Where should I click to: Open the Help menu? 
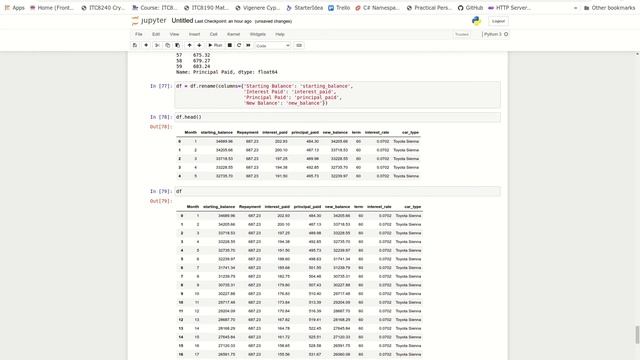(x=280, y=34)
